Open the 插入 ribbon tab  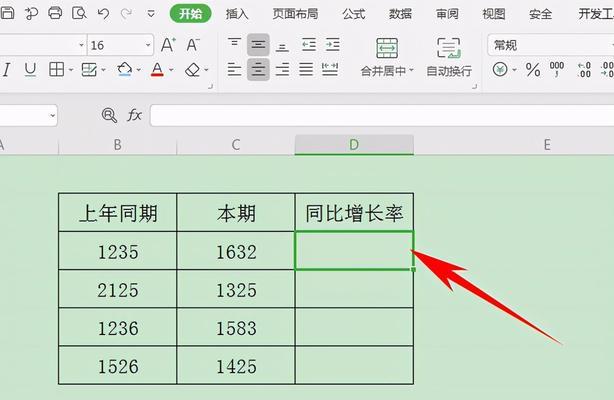coord(237,14)
